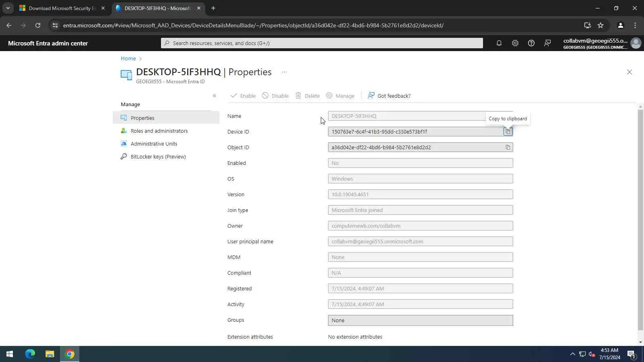The image size is (644, 362).
Task: Open the notifications bell
Action: (499, 43)
